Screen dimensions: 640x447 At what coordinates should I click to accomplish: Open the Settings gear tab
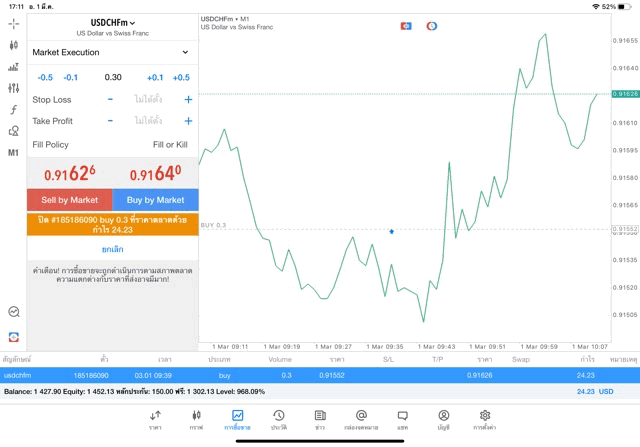[485, 419]
